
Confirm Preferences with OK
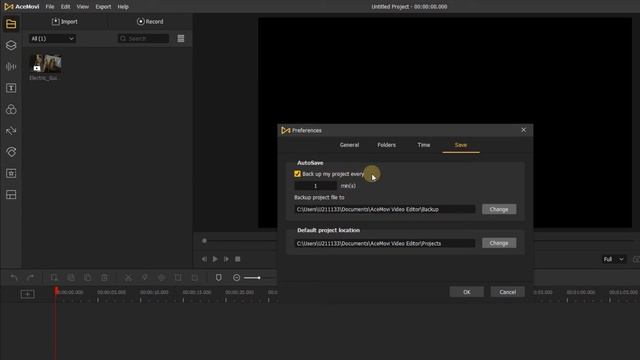[x=467, y=292]
